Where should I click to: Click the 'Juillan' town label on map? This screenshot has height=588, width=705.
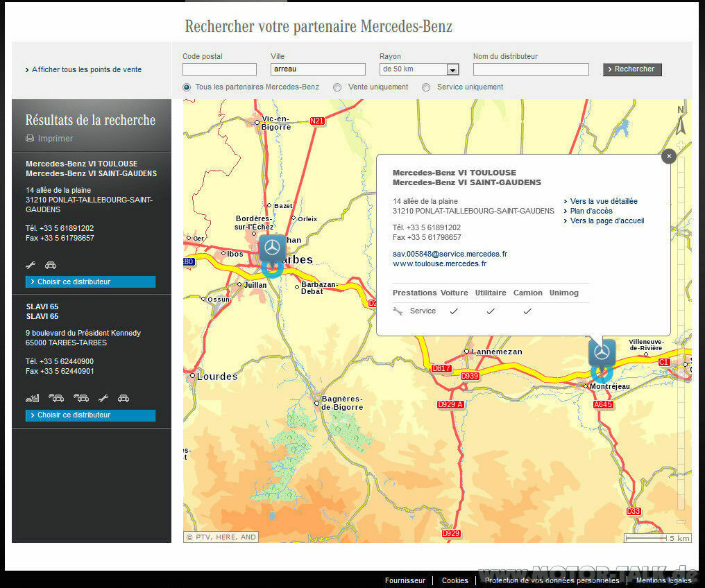click(x=255, y=285)
